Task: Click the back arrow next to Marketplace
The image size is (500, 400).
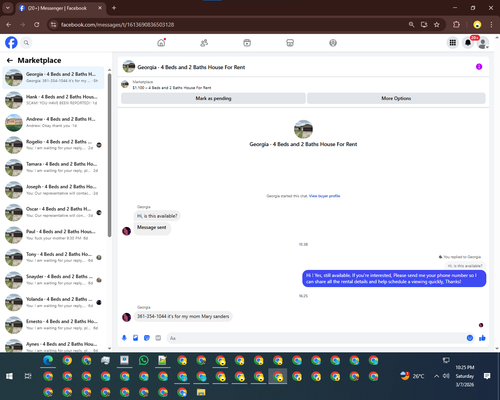Action: click(10, 60)
